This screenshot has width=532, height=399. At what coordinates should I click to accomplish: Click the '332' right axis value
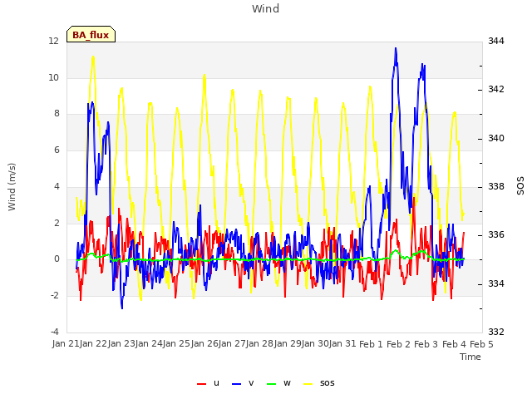pos(496,332)
